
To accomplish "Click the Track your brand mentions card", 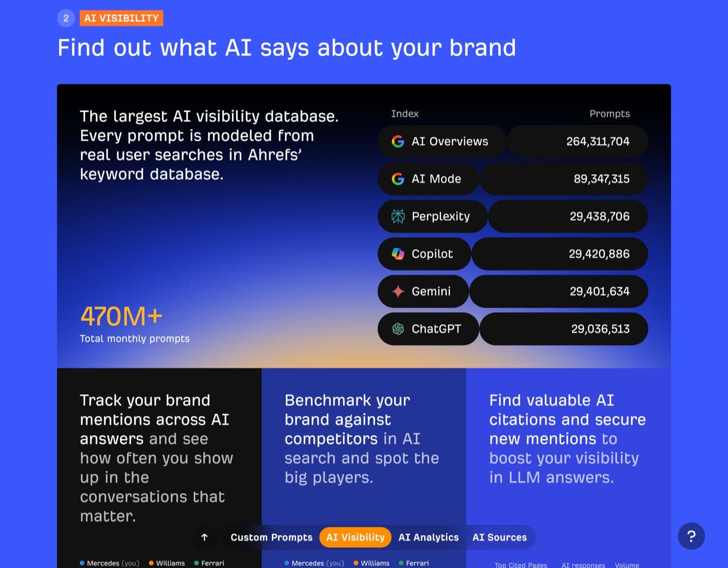I will click(159, 468).
